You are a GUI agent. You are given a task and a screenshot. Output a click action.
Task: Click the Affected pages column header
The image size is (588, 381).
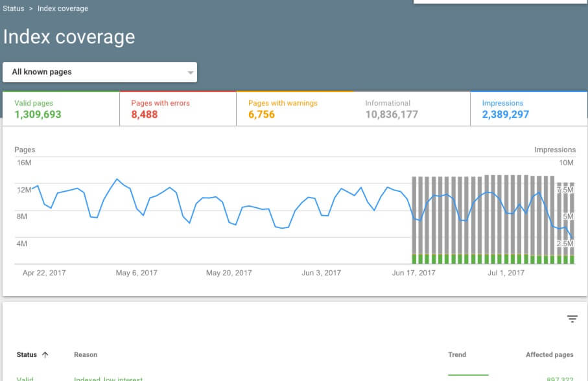549,354
